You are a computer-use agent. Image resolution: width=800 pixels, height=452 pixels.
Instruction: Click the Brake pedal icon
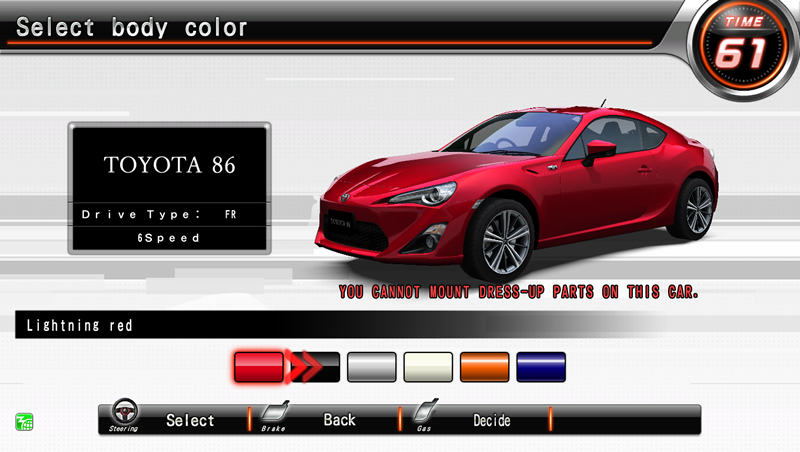click(x=276, y=412)
